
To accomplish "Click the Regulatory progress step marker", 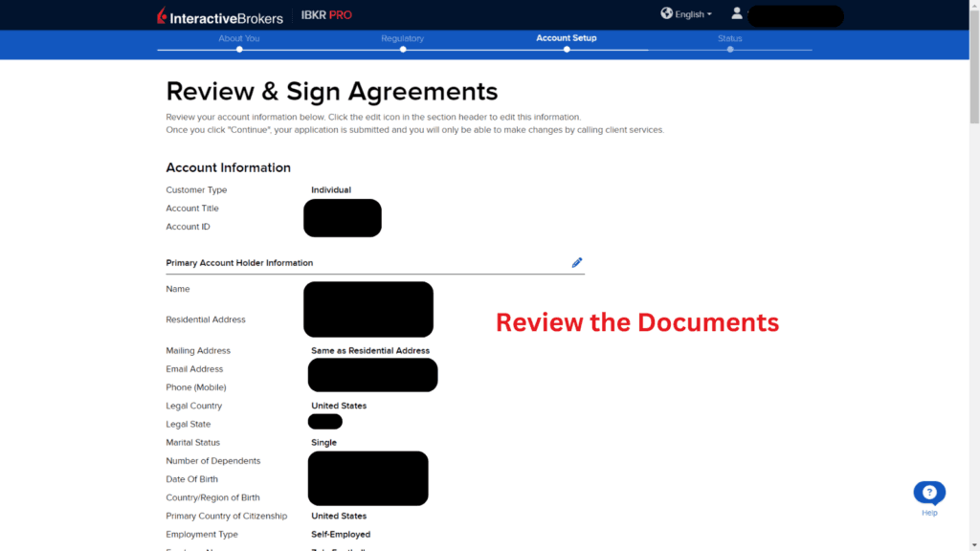I will [402, 49].
